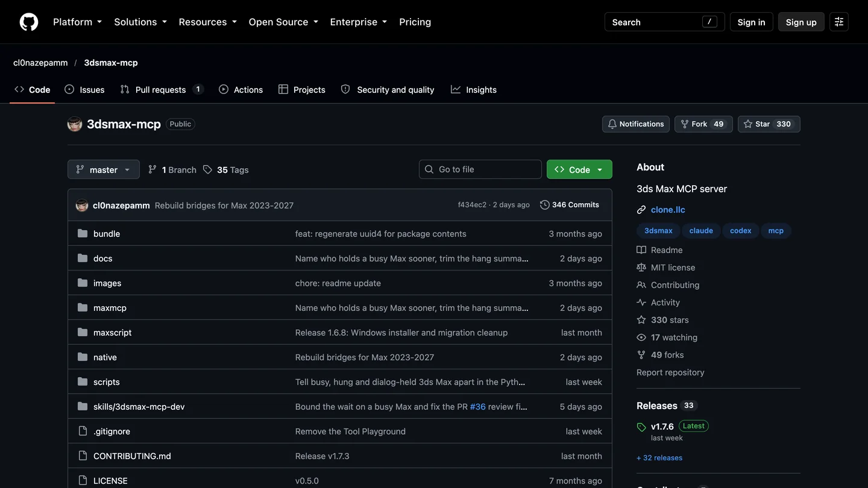The height and width of the screenshot is (488, 868).
Task: Open the scripts folder
Action: click(106, 382)
